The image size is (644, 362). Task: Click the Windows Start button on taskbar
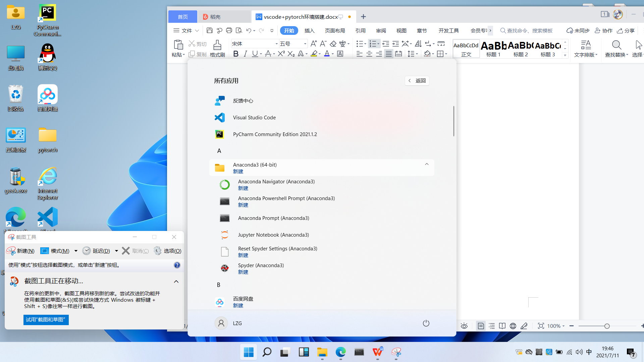pos(249,352)
